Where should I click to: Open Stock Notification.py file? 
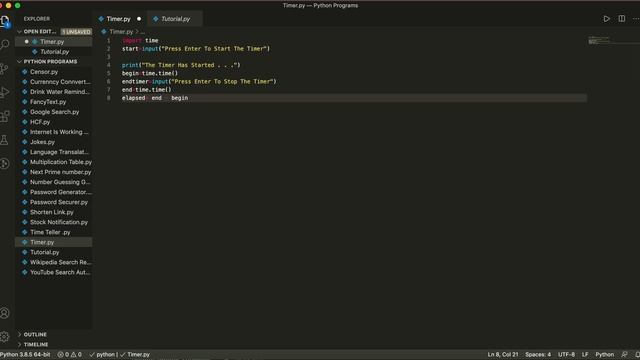(53, 222)
